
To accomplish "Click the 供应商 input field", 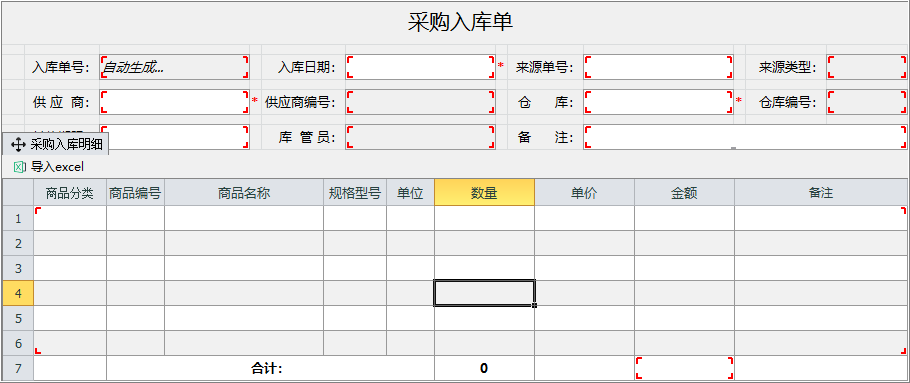I will [175, 102].
